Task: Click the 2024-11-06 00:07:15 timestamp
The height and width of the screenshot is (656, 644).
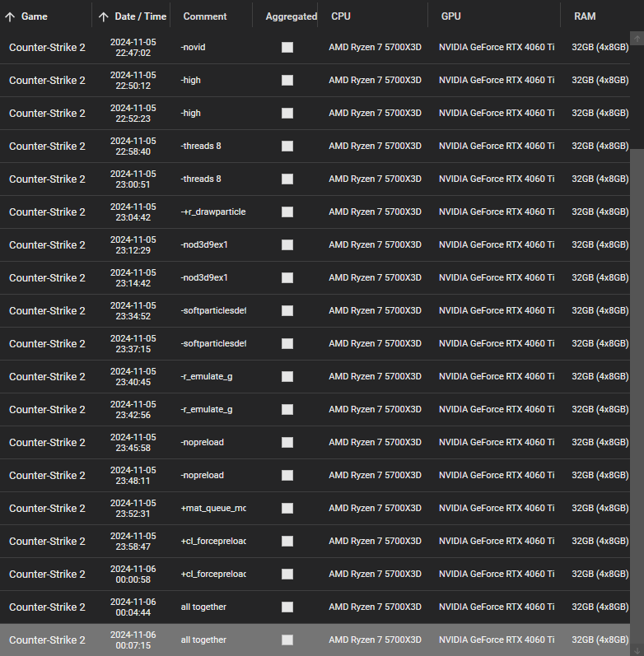Action: coord(133,640)
